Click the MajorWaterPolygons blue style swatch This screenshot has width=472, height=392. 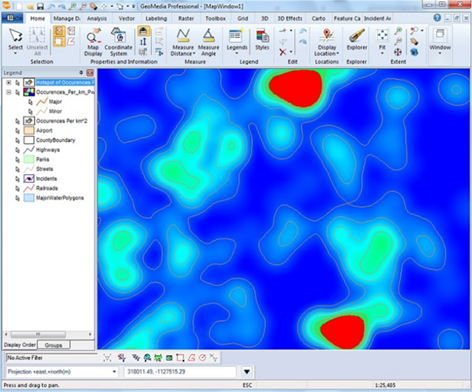(x=29, y=198)
